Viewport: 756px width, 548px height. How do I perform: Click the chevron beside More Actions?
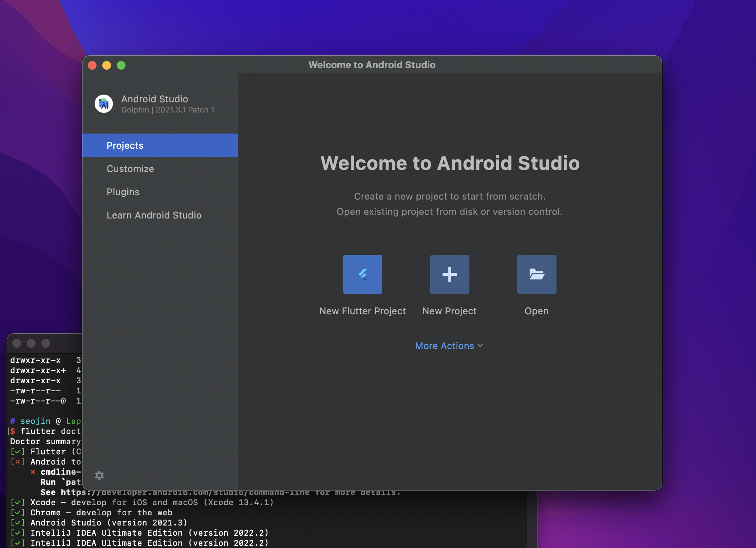coord(481,346)
